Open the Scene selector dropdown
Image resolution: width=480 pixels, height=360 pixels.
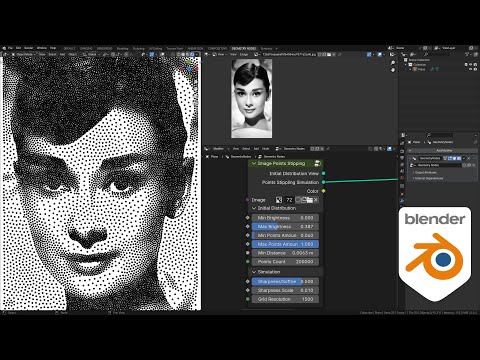click(390, 48)
